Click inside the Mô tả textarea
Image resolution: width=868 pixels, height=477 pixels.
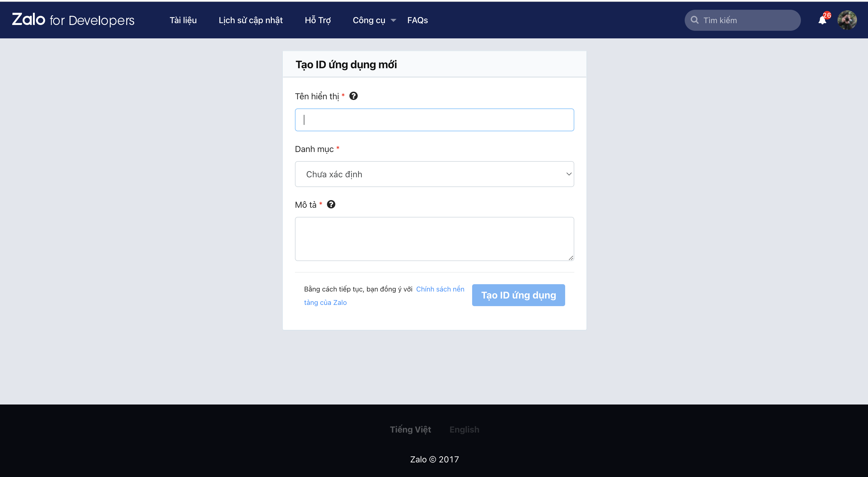(434, 239)
